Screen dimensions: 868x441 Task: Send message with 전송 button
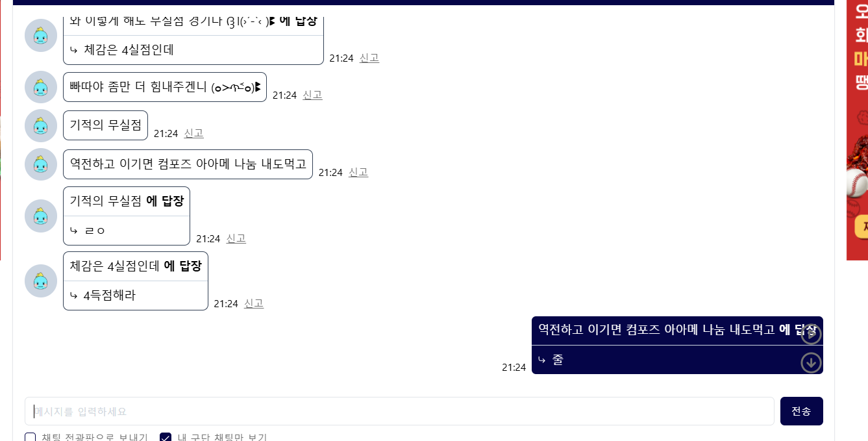(802, 411)
